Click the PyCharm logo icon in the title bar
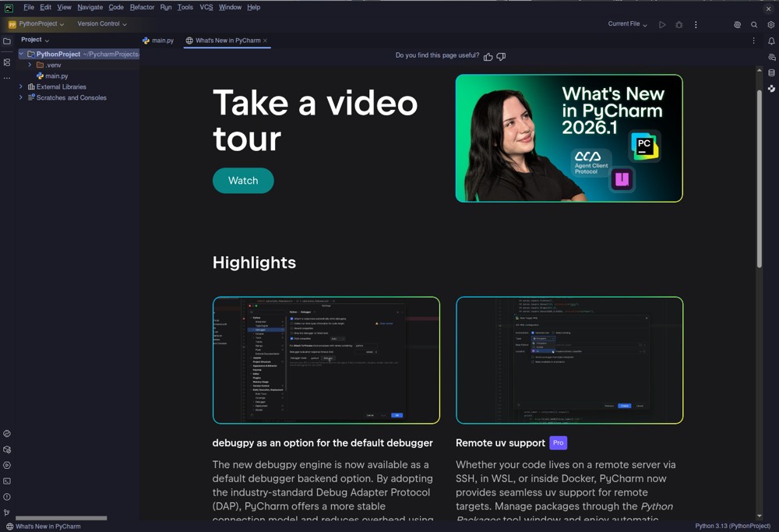This screenshot has height=532, width=779. pyautogui.click(x=9, y=8)
